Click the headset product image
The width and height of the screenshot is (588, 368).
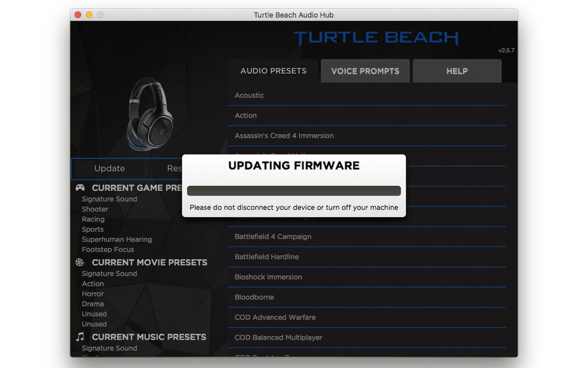[150, 114]
